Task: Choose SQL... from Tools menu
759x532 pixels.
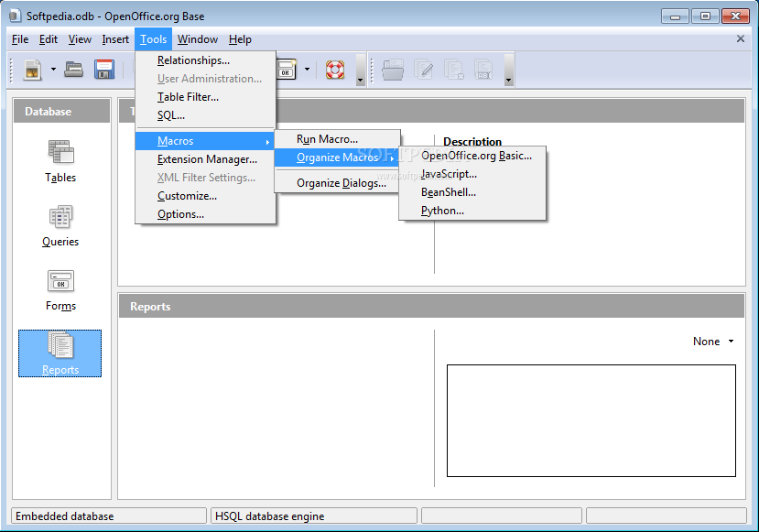Action: (205, 115)
